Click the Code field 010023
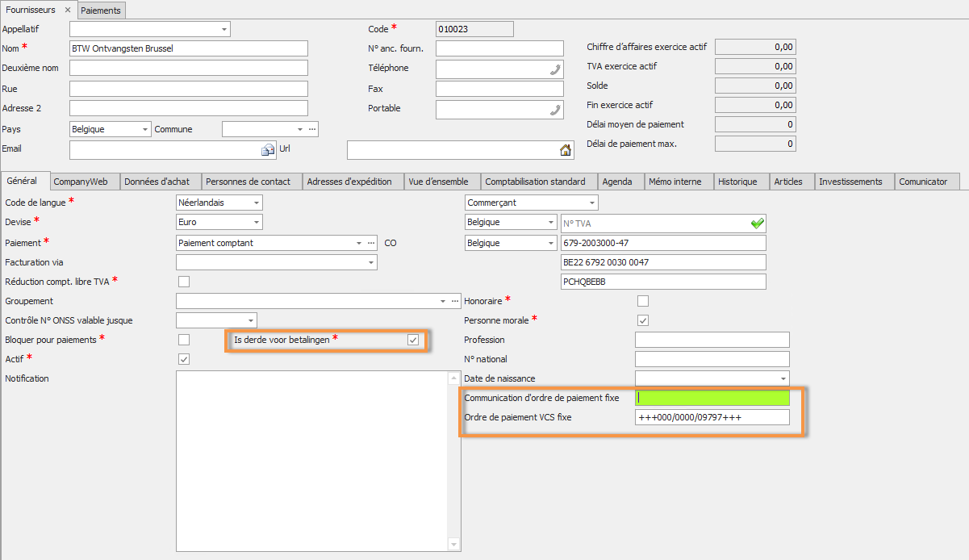Viewport: 969px width, 560px height. [474, 29]
